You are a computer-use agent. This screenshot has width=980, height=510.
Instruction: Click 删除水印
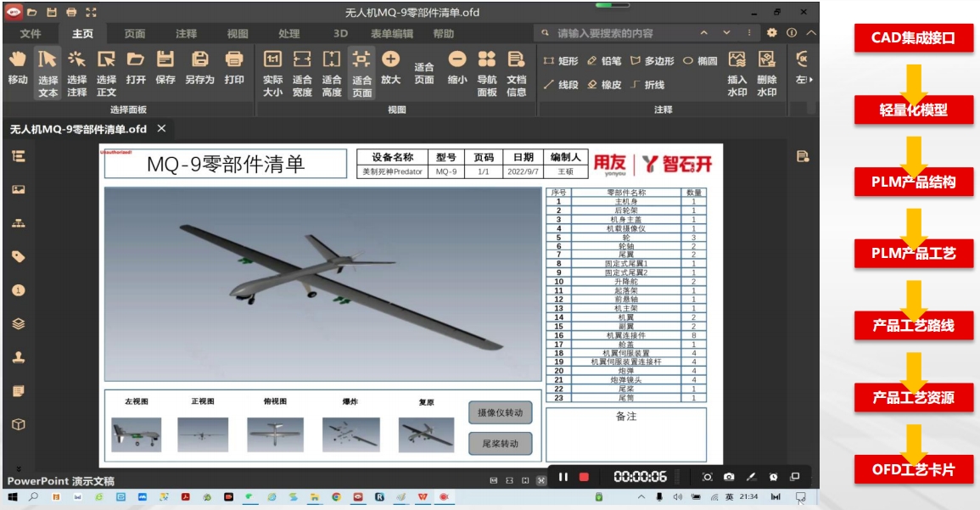pyautogui.click(x=766, y=73)
